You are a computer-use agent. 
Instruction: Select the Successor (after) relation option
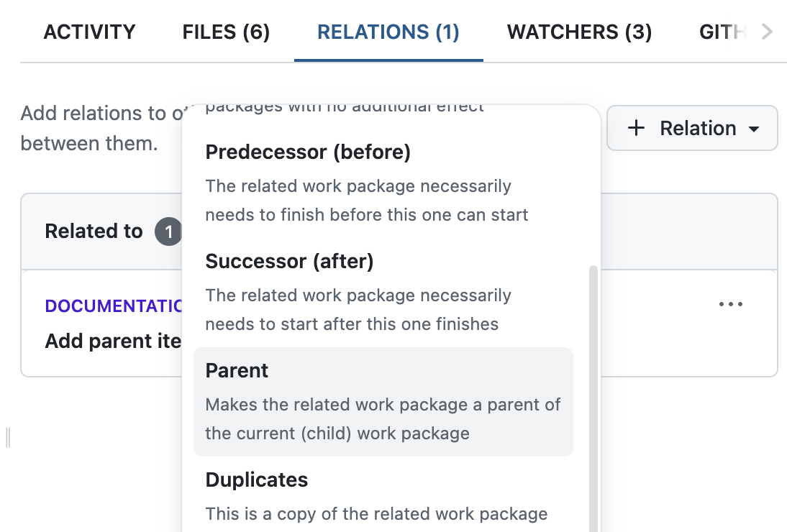point(289,261)
